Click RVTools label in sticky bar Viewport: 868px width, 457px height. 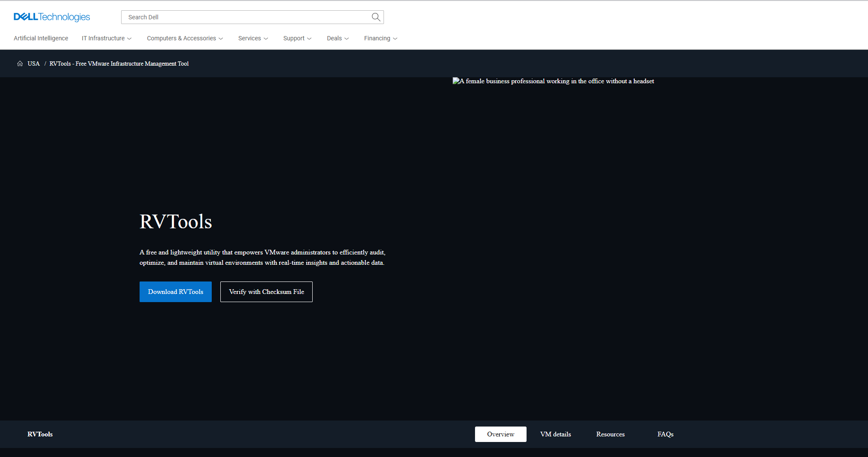coord(40,434)
